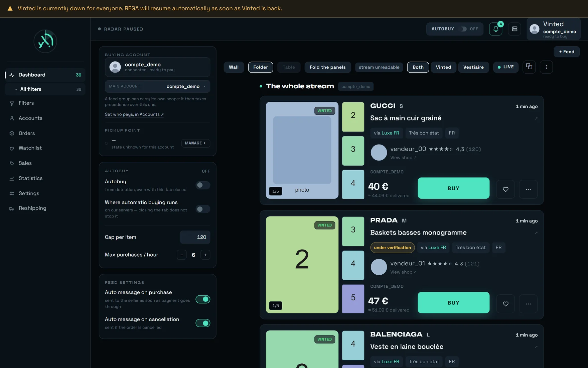Edit the 'Cap per item' value field
Screen dimensions: 588x368
pyautogui.click(x=195, y=237)
